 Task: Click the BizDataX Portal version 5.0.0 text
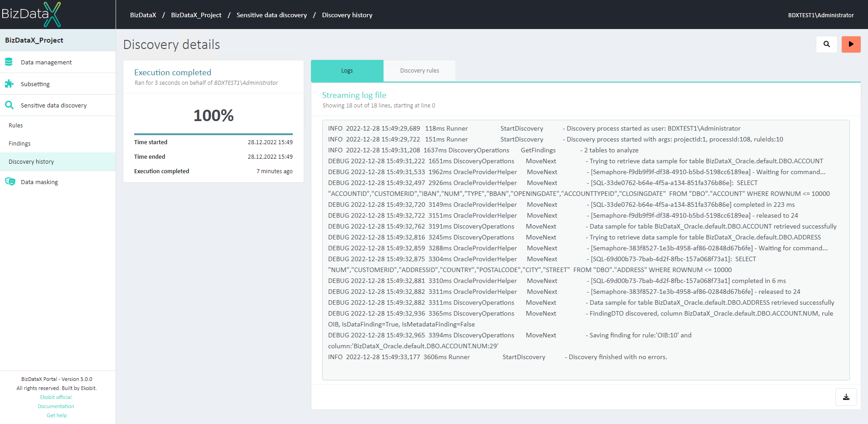click(x=57, y=379)
